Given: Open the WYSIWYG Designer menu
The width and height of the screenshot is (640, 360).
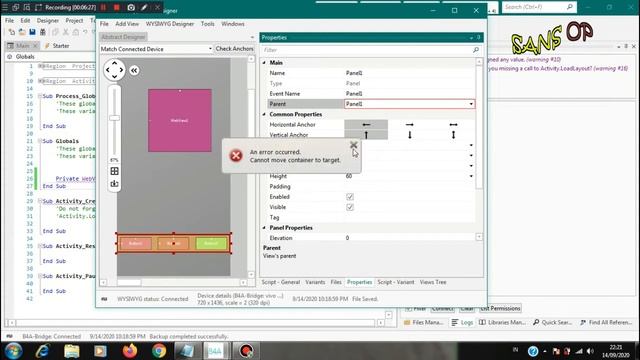Looking at the screenshot, I should point(170,24).
